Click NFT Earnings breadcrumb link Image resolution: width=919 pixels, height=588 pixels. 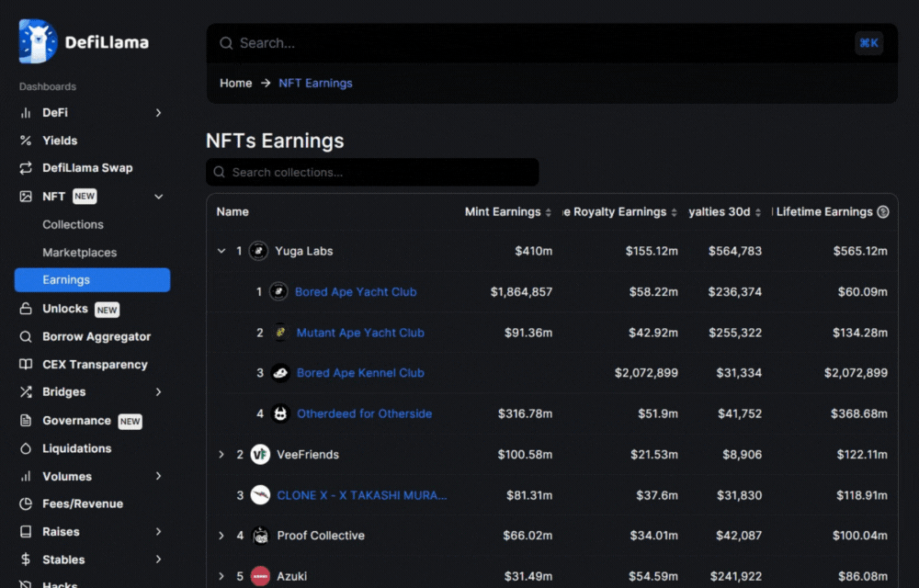(x=315, y=84)
